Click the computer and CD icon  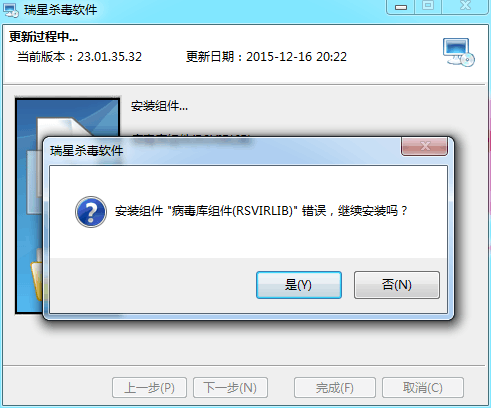pyautogui.click(x=459, y=52)
